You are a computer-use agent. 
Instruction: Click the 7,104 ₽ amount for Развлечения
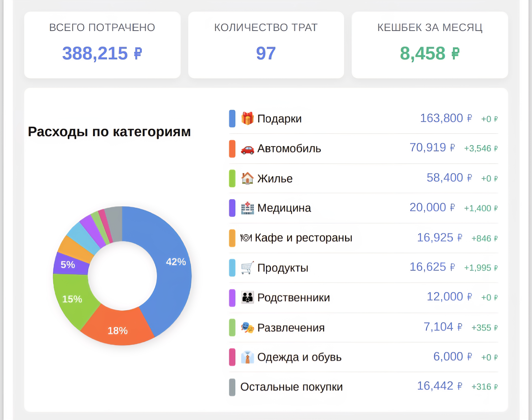[x=443, y=327]
